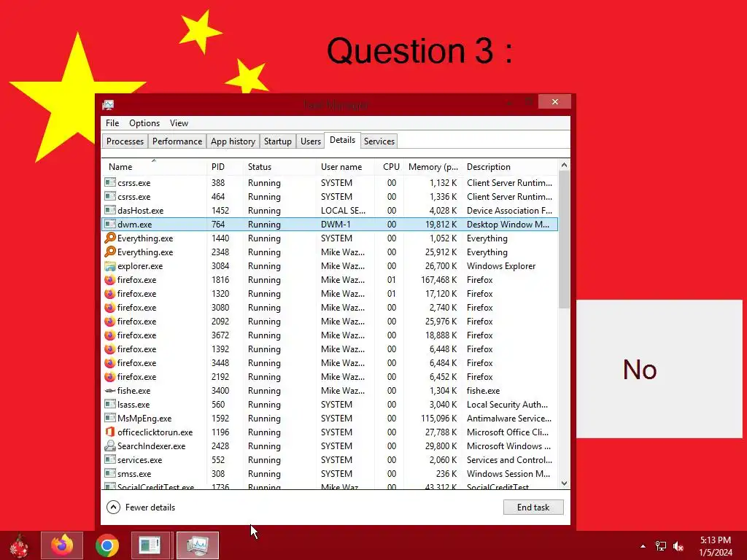Sort by the Status column header
747x560 pixels.
click(279, 167)
